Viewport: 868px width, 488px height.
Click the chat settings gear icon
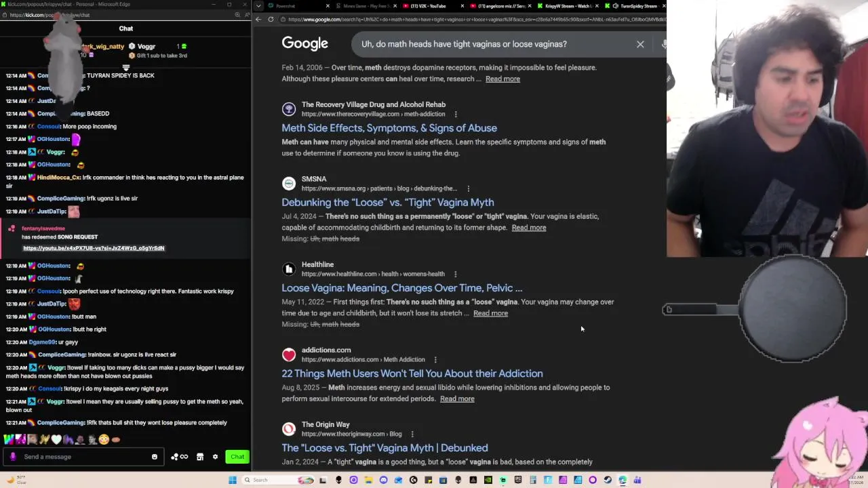(x=215, y=457)
